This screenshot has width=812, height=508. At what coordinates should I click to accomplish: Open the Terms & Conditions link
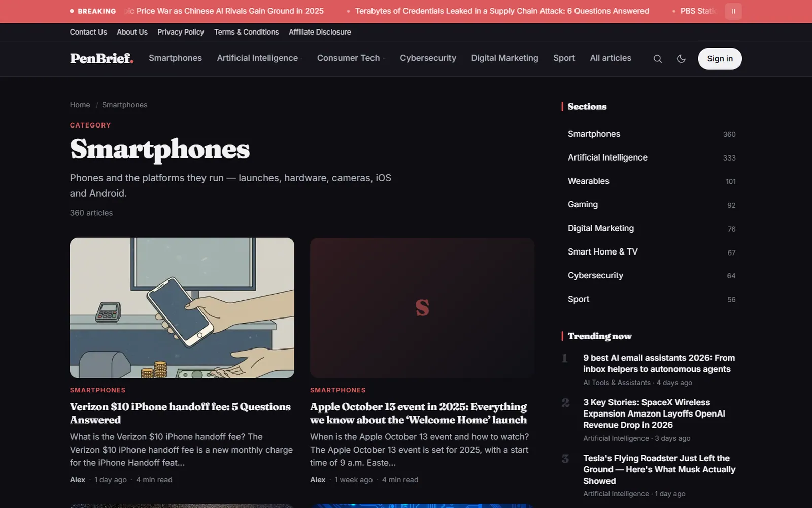pyautogui.click(x=246, y=32)
